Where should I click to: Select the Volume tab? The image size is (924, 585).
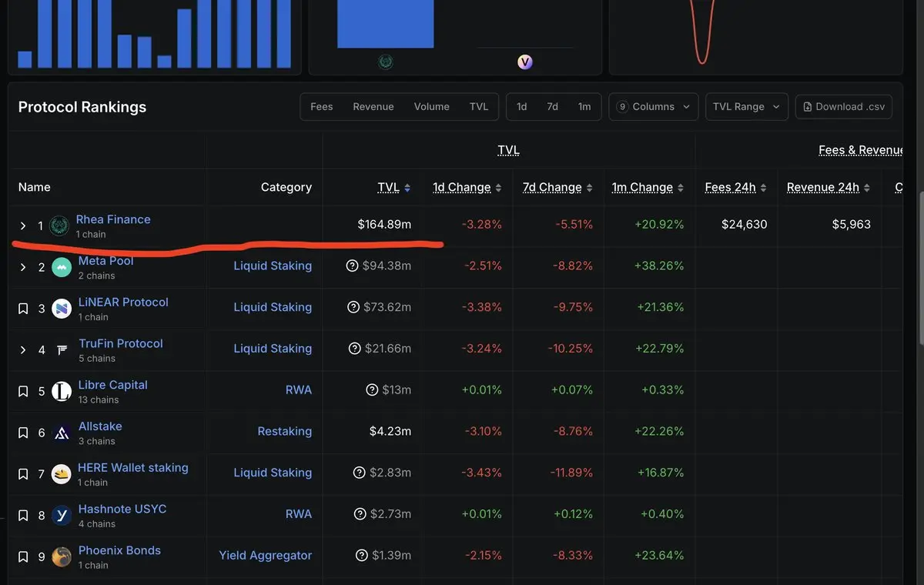click(432, 107)
